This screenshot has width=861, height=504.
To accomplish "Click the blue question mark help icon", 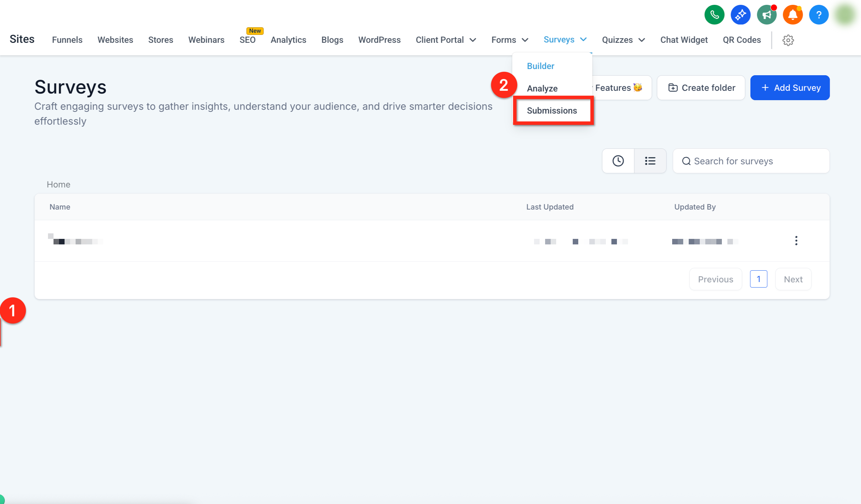I will [x=819, y=15].
